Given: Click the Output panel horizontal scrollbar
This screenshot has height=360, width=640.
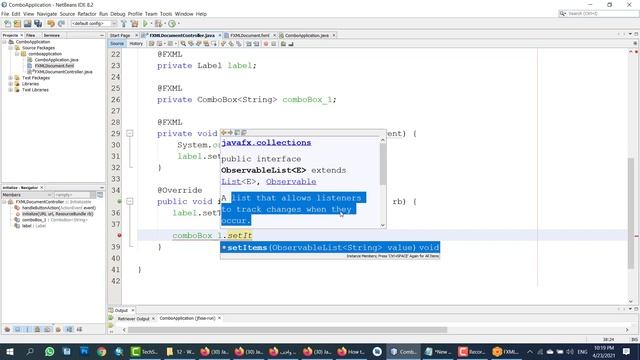Looking at the screenshot, I should (x=287, y=330).
